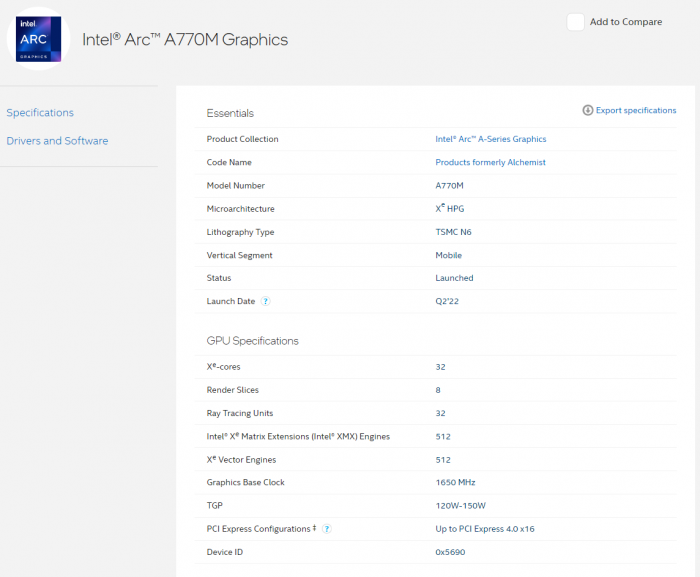Click the GPU Specifications section heading
This screenshot has height=577, width=700.
[252, 341]
